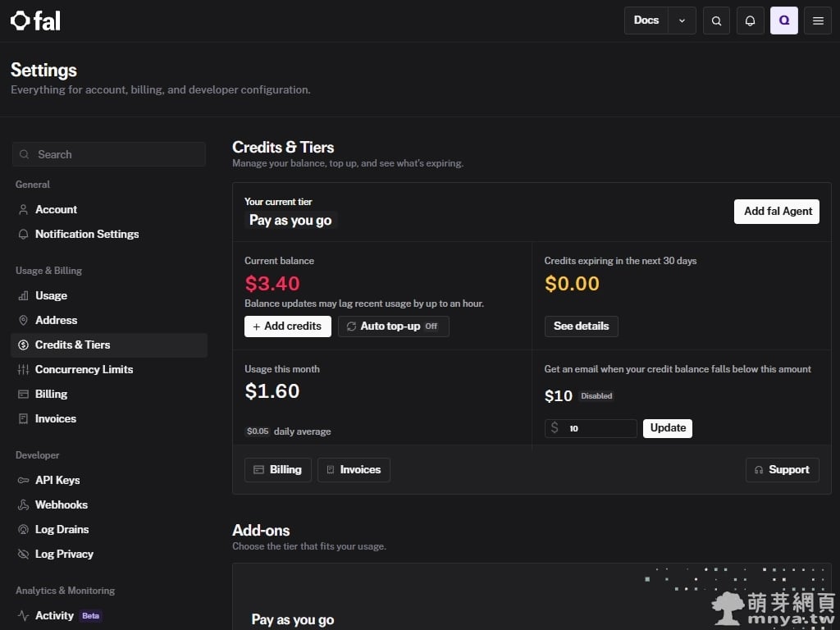Open Invoices button below usage card
The image size is (840, 630).
coord(354,470)
